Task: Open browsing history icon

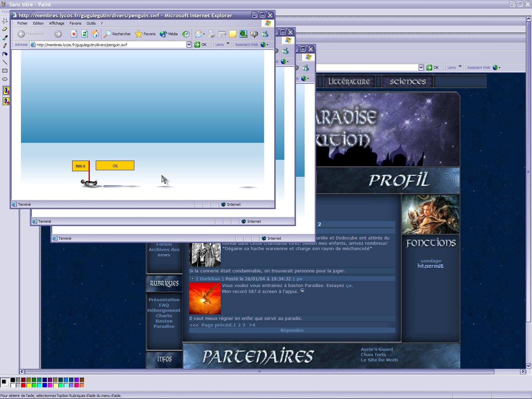Action: coord(186,34)
